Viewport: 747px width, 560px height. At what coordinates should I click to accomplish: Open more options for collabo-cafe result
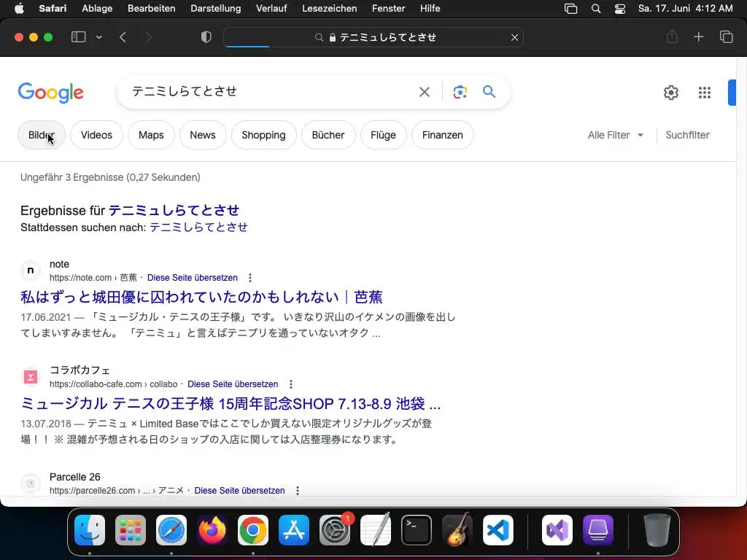coord(291,384)
